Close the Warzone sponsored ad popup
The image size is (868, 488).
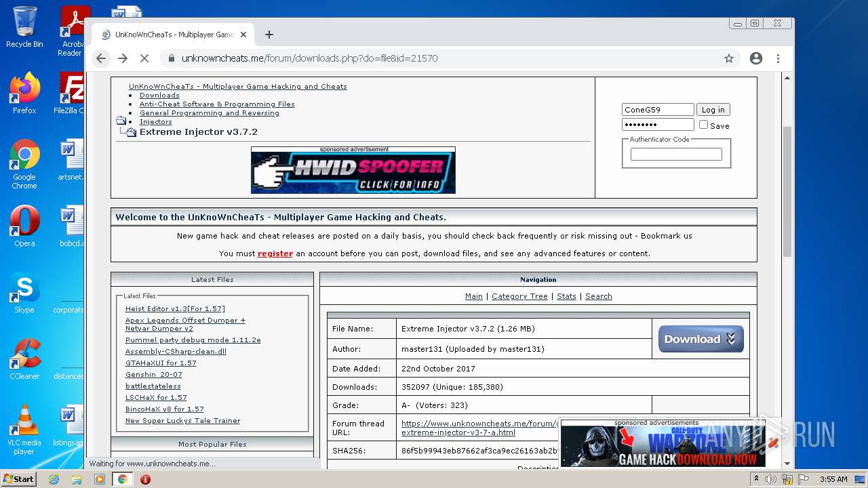(x=772, y=443)
